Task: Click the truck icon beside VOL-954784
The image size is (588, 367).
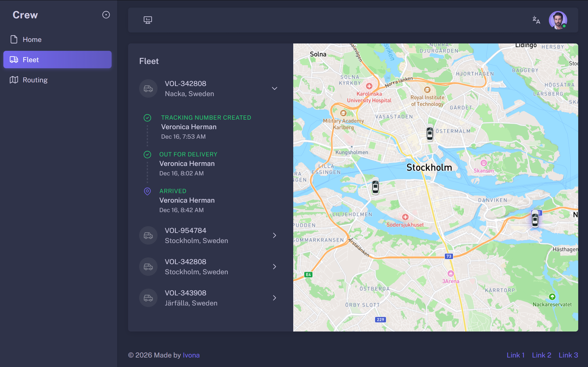Action: [x=148, y=235]
